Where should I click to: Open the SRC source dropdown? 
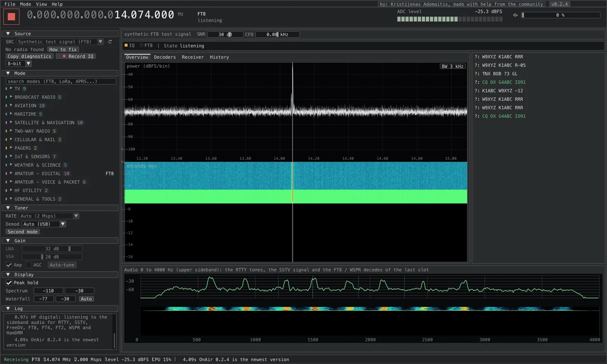pos(60,42)
